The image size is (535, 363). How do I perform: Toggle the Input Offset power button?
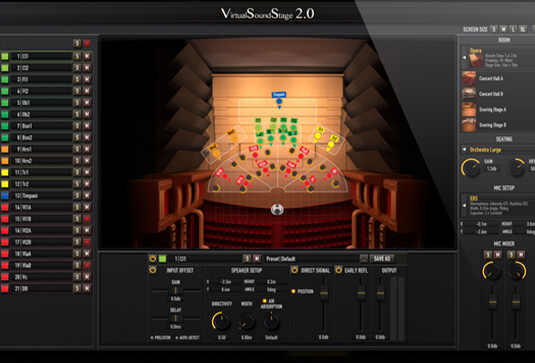coord(153,270)
